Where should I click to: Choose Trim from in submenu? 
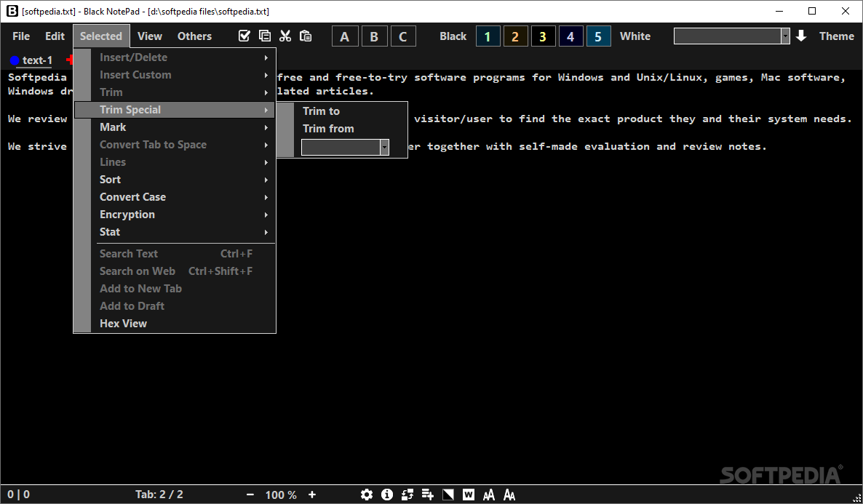341,129
